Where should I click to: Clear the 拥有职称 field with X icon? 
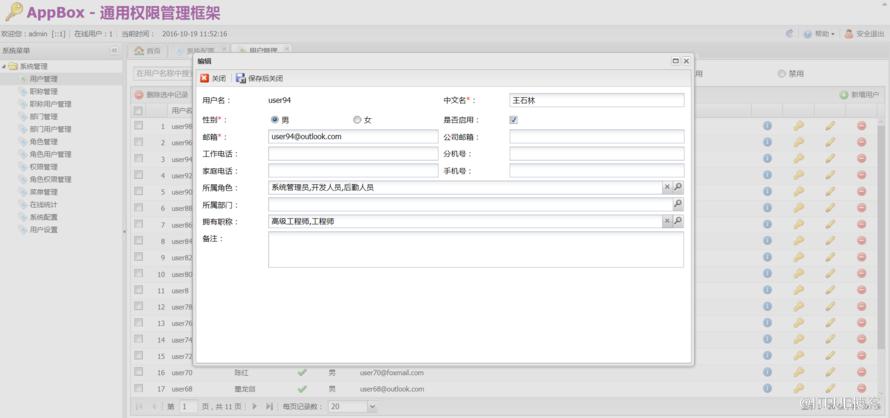[668, 221]
